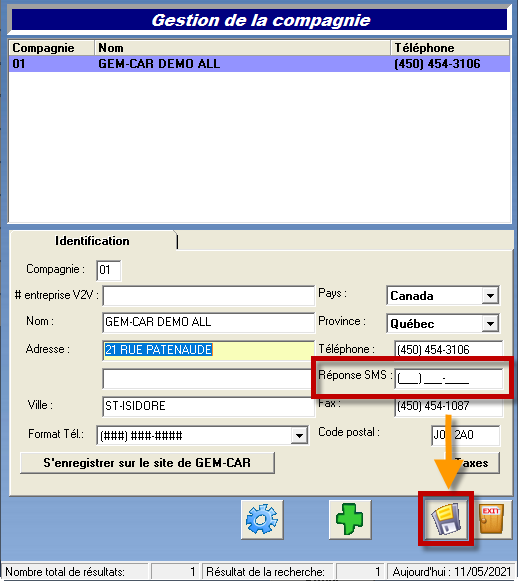Expand the Province Québec dropdown
This screenshot has width=518, height=581.
pyautogui.click(x=490, y=323)
